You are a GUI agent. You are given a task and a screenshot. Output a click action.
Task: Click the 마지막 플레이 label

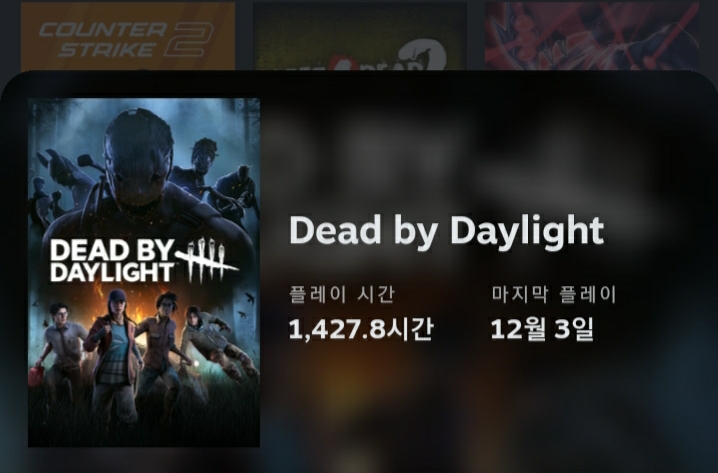pos(555,294)
